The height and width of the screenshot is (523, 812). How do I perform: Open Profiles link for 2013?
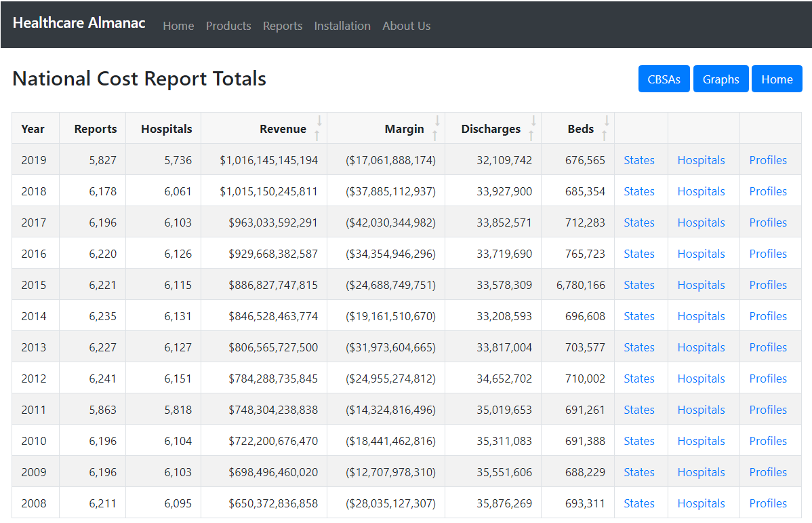[768, 347]
